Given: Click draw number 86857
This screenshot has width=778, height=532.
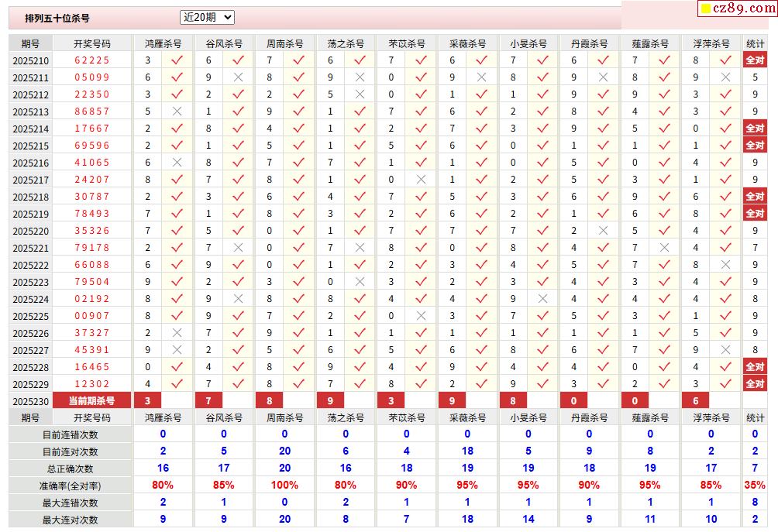Looking at the screenshot, I should [91, 112].
